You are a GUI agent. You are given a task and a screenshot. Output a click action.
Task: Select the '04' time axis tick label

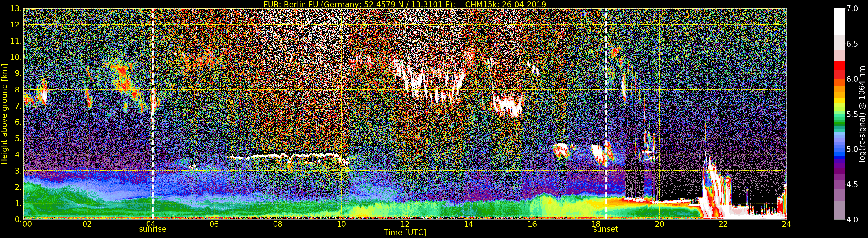[151, 224]
